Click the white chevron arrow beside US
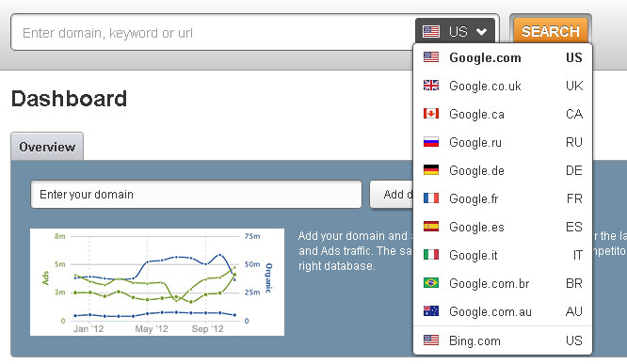The height and width of the screenshot is (364, 627). [481, 32]
